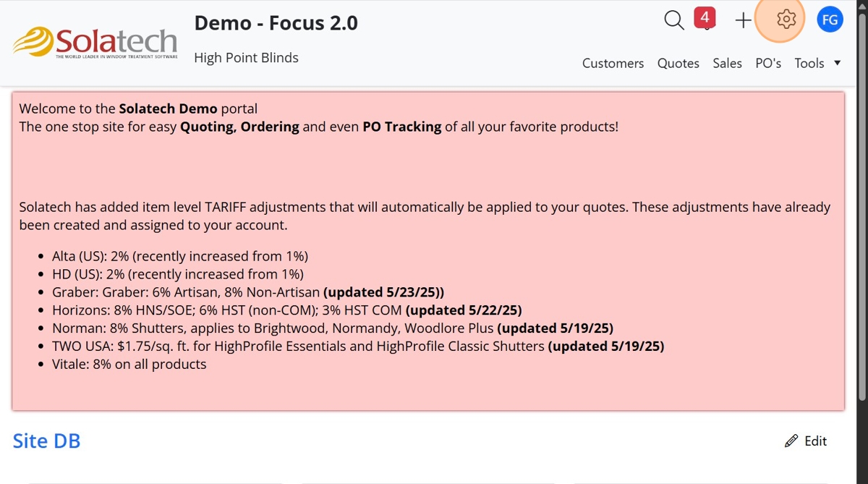This screenshot has height=484, width=868.
Task: Open the notifications bell icon
Action: pos(706,26)
